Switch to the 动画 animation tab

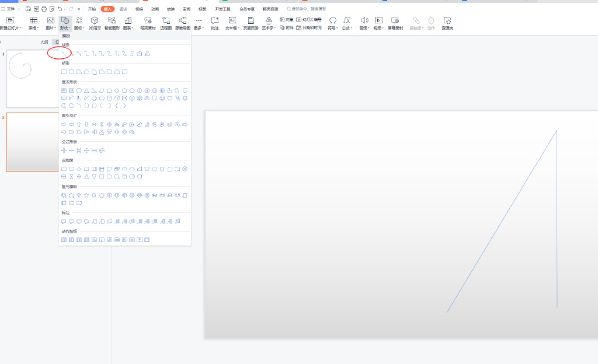click(x=155, y=9)
